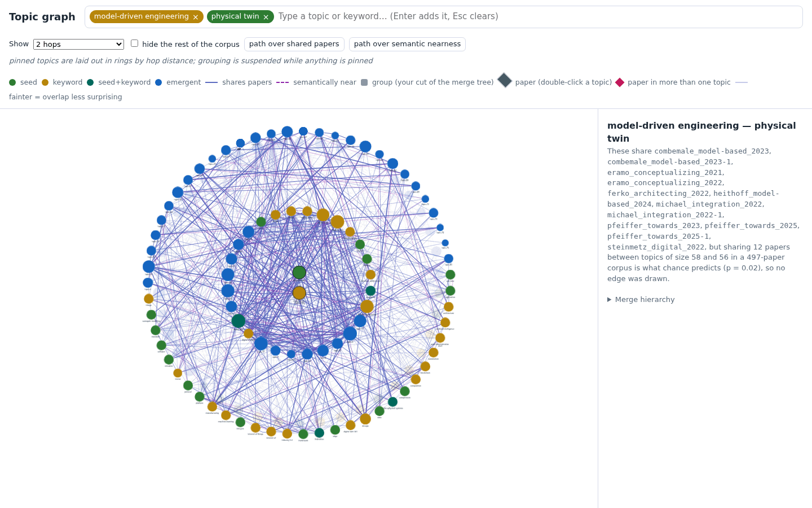Toggle hide the rest of the corpus
Image resolution: width=812 pixels, height=508 pixels.
tap(134, 43)
